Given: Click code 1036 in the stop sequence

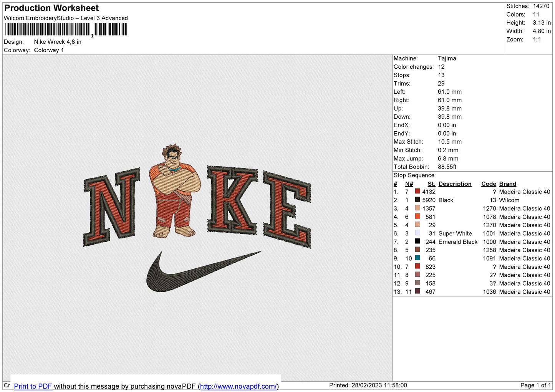Looking at the screenshot, I should click(490, 292).
